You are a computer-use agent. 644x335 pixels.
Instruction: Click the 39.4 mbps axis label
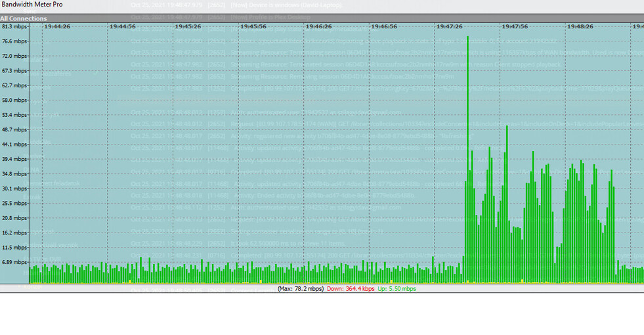[14, 159]
